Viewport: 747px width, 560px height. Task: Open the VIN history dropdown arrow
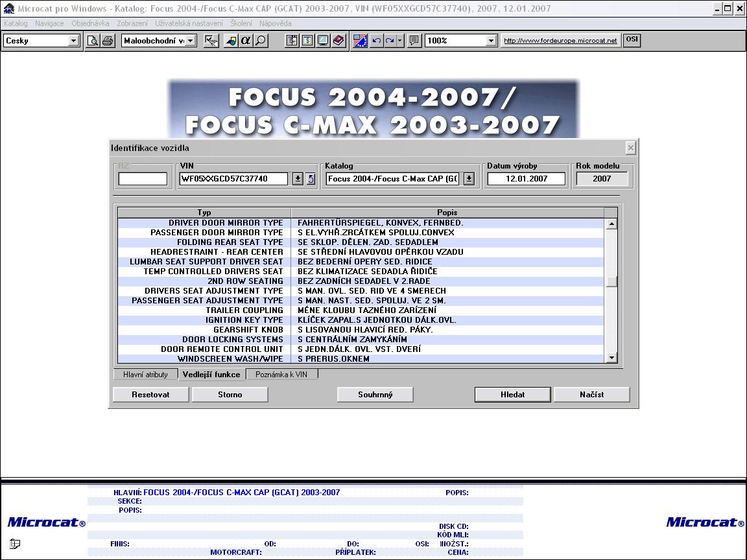pos(298,179)
